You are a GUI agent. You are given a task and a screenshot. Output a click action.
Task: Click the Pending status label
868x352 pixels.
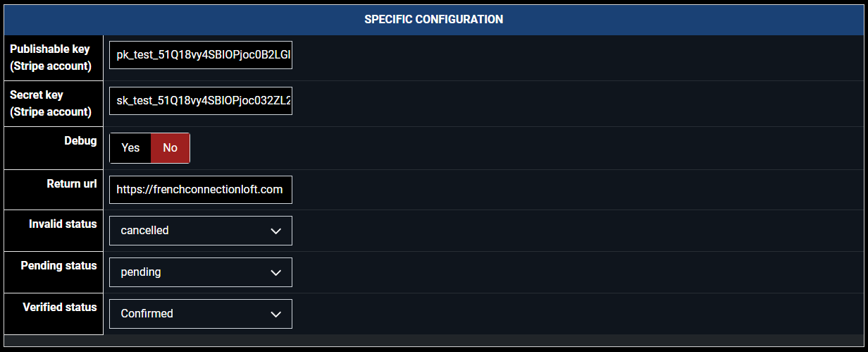[58, 266]
